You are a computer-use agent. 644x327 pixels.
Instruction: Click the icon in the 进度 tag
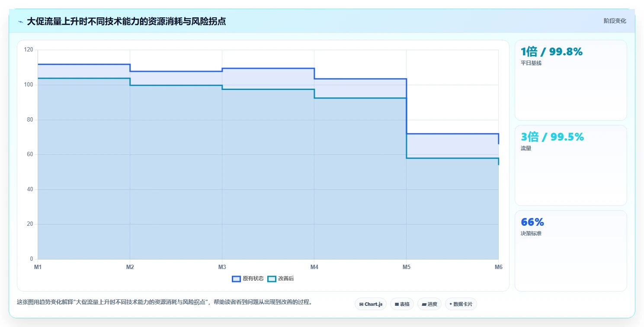click(x=424, y=305)
